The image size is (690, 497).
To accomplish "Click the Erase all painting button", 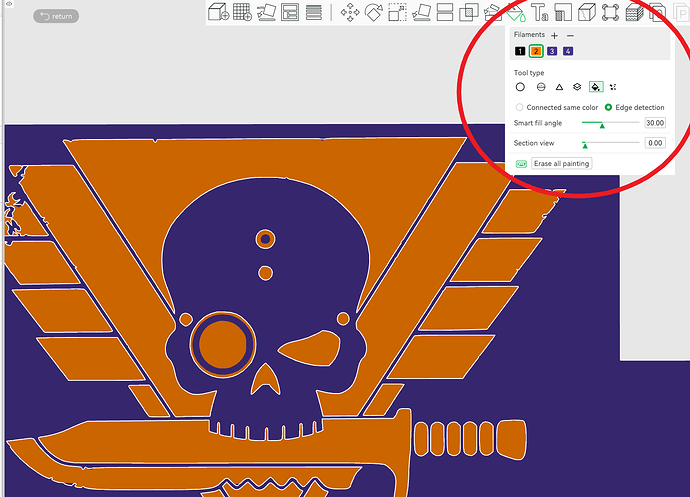I will [561, 163].
